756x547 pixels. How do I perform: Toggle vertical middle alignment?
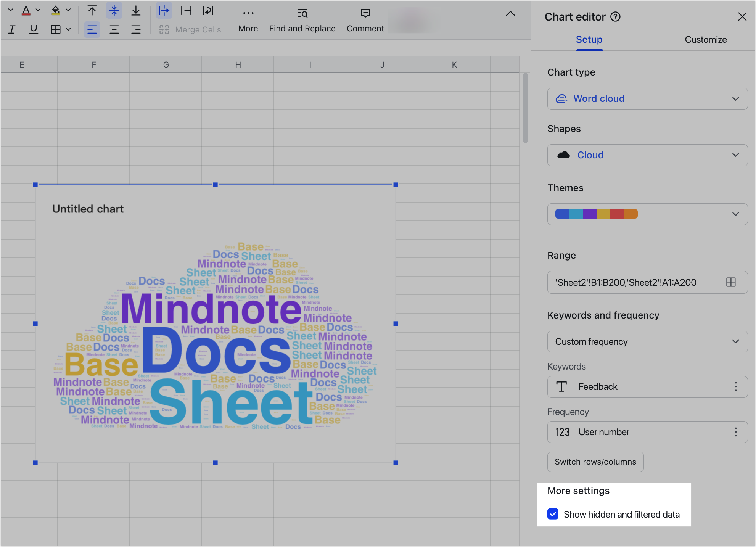tap(114, 10)
